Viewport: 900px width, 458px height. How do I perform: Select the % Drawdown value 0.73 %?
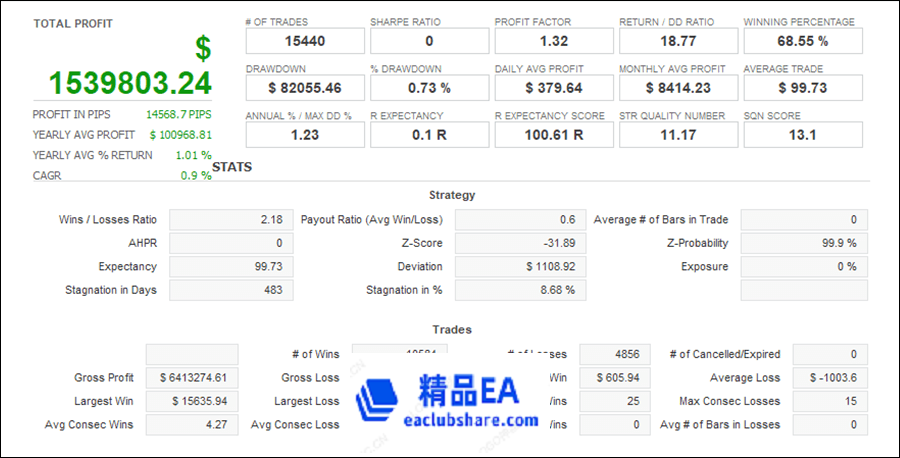point(429,88)
